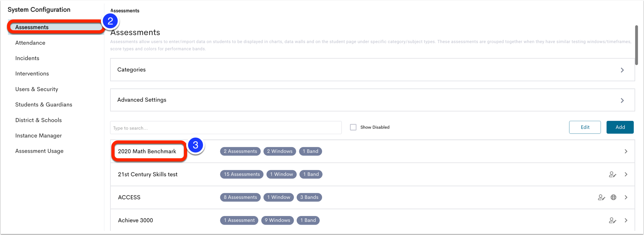Click the 3 Bands badge on ACCESS

tap(309, 197)
